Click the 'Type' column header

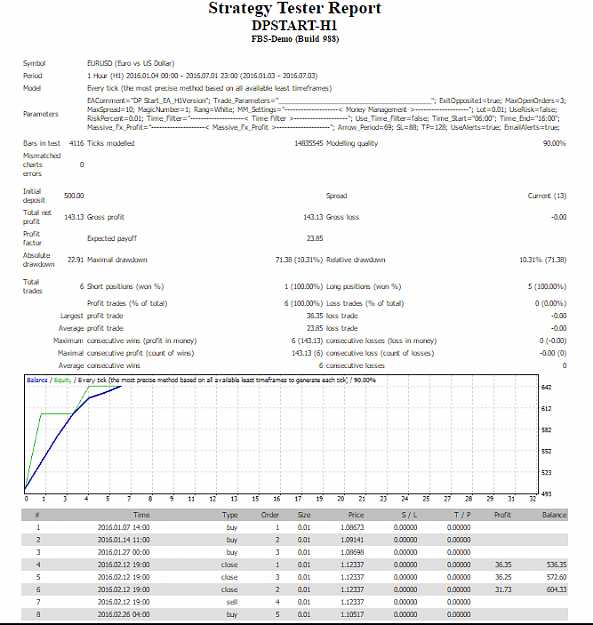(230, 515)
